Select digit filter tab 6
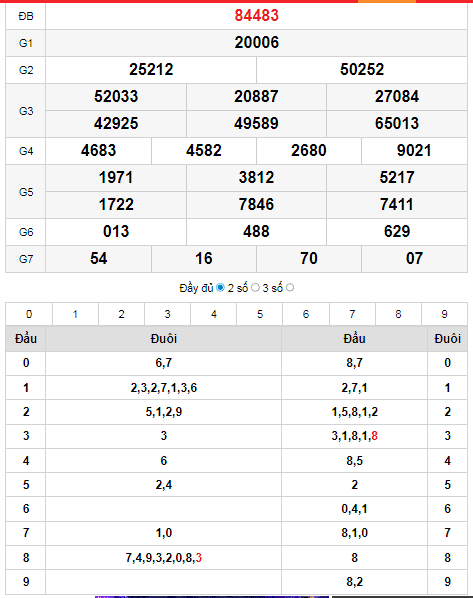 306,314
